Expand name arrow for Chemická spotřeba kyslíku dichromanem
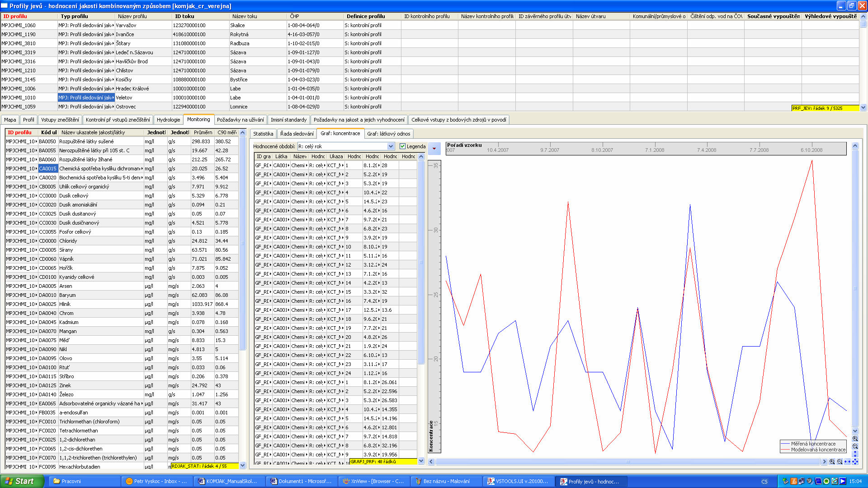This screenshot has width=868, height=488. [142, 169]
